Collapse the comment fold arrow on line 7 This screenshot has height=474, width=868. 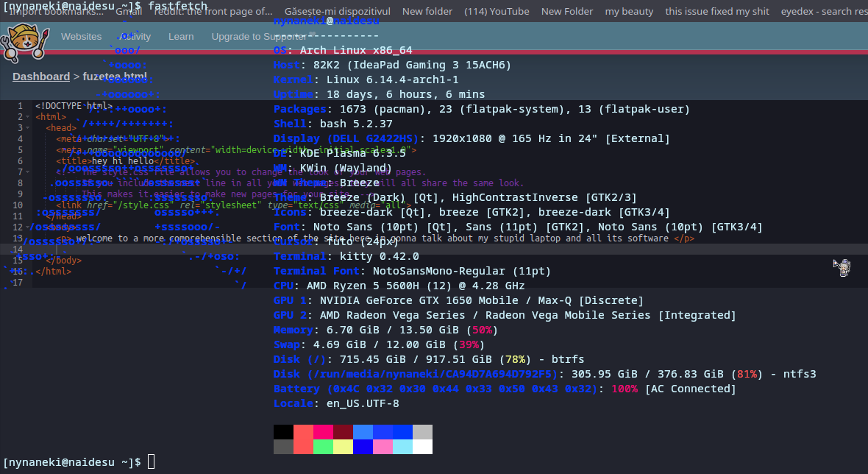click(28, 172)
